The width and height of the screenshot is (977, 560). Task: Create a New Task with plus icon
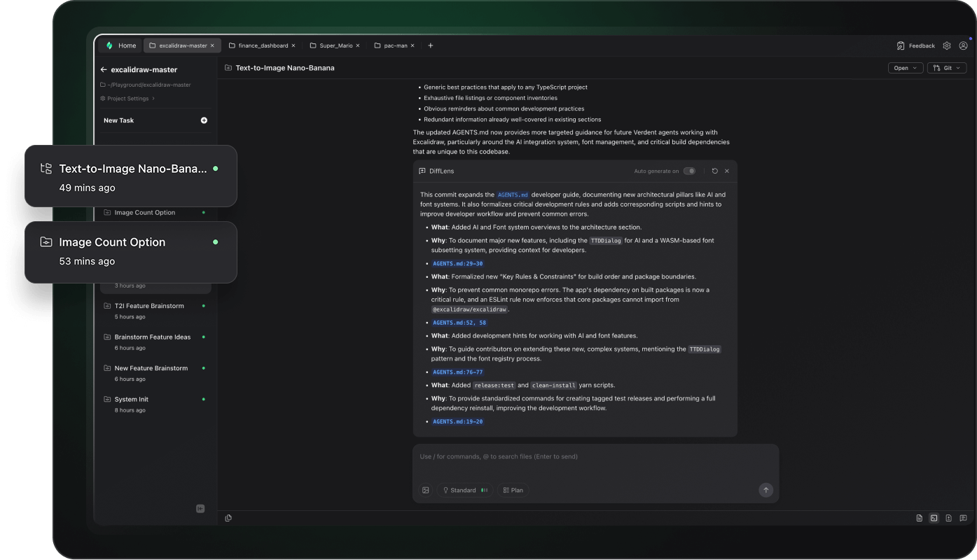tap(204, 120)
